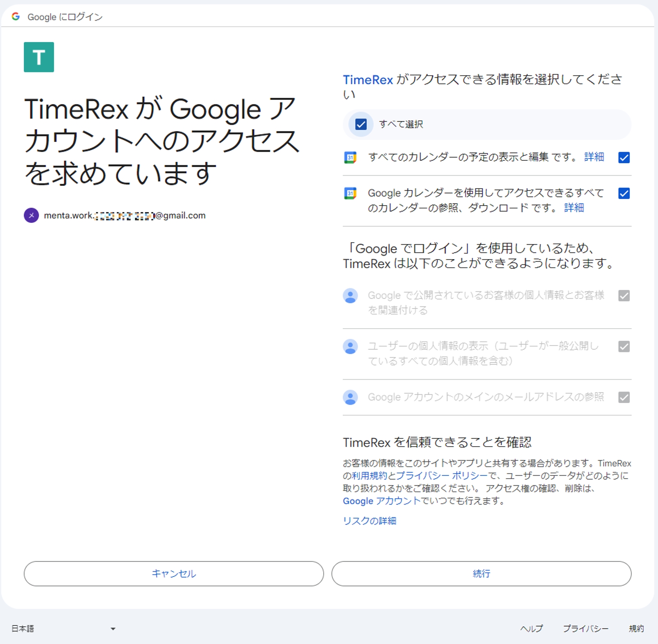Click calendar icon beside 参照、ダウンロード permission

click(350, 193)
